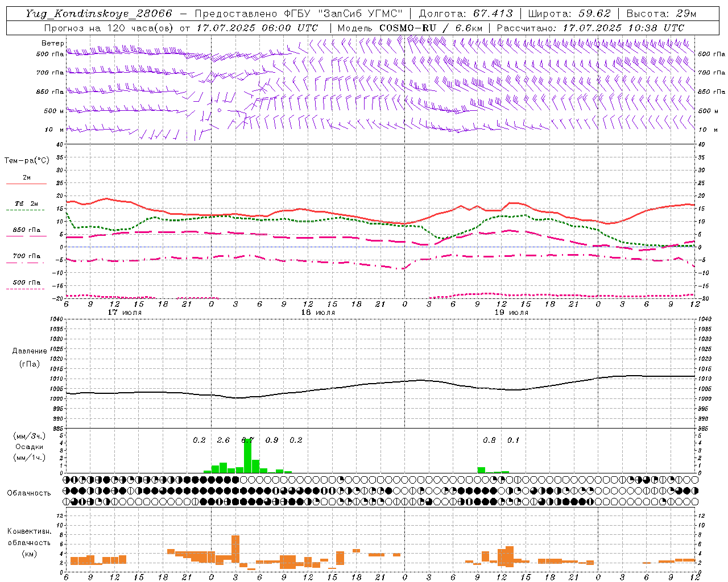Screen dimensions: 728x582
Task: Click the '17 июля' date label
Action: pos(125,313)
